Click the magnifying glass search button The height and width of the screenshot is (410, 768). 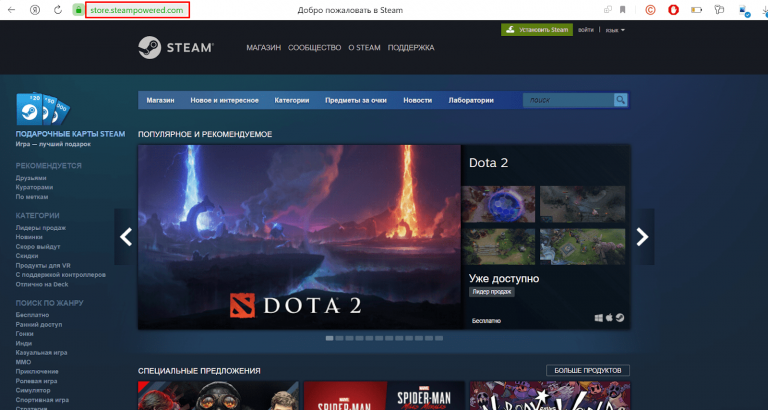pyautogui.click(x=621, y=100)
